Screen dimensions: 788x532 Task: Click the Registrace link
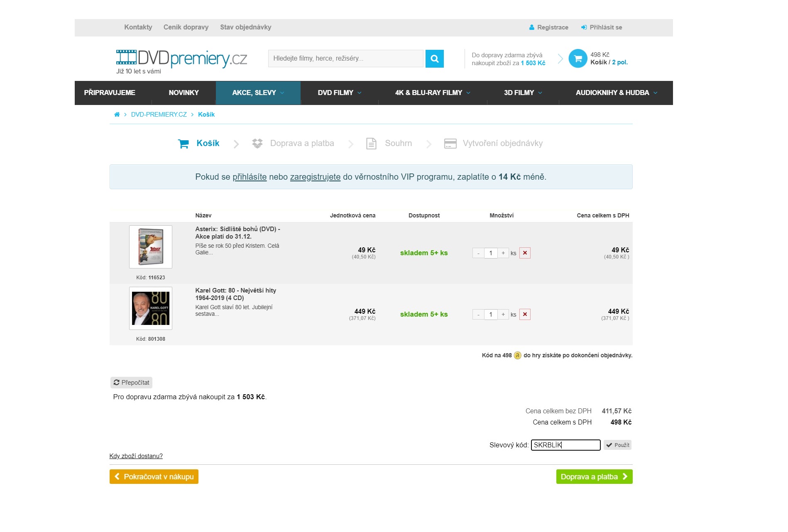553,27
